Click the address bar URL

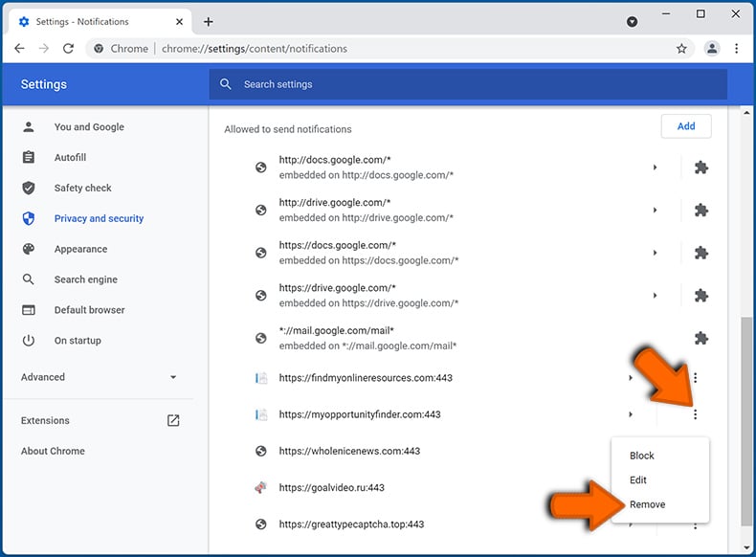point(255,49)
